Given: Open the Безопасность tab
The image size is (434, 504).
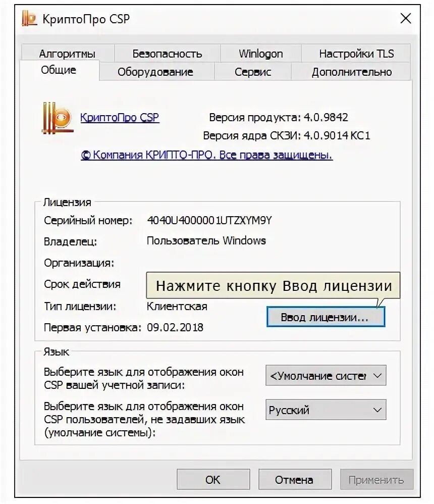Looking at the screenshot, I should [x=167, y=54].
